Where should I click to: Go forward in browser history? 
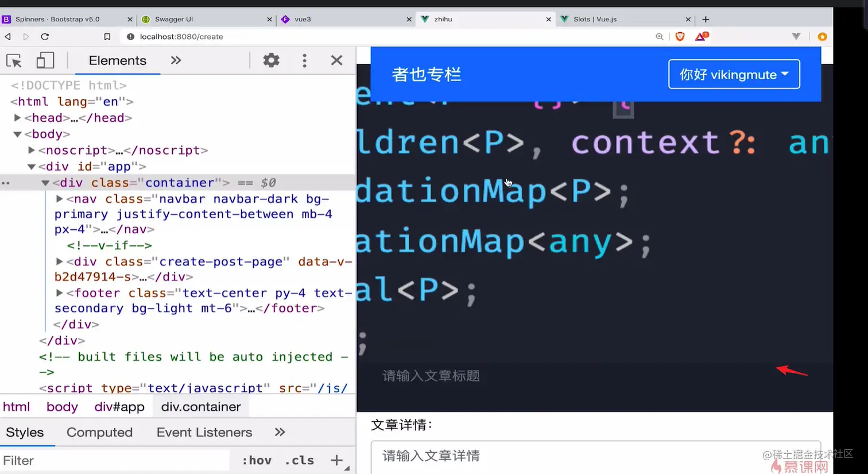coord(26,36)
